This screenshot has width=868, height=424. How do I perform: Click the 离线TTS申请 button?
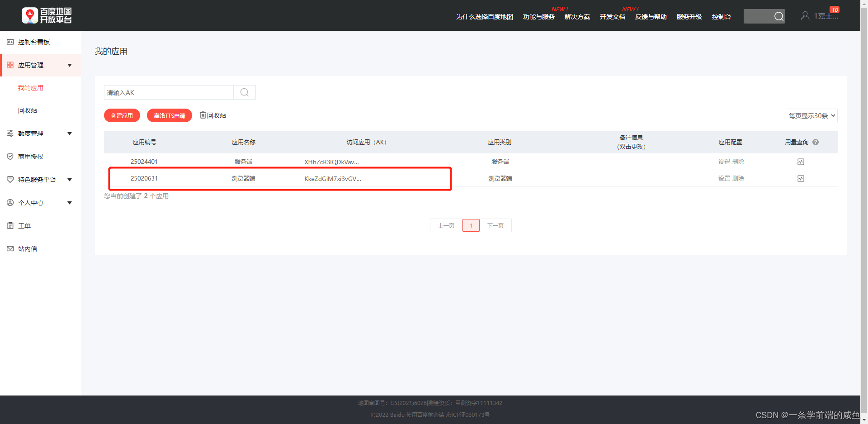pos(170,115)
